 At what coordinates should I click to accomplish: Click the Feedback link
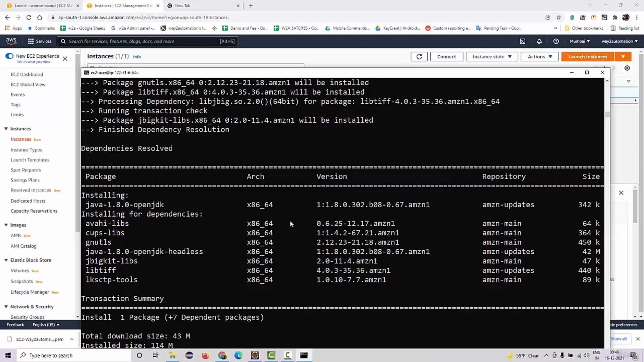(15, 325)
